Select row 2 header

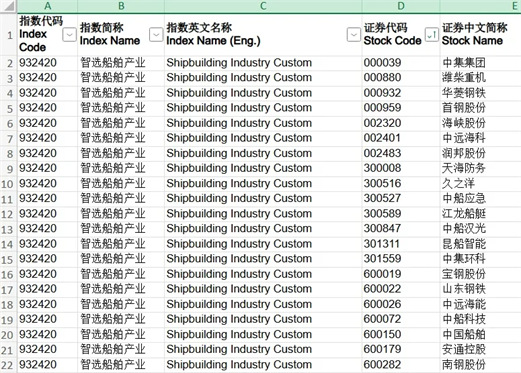coord(9,63)
